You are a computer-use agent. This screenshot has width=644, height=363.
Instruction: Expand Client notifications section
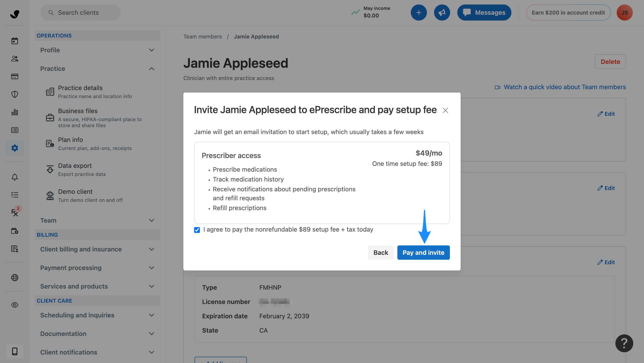[97, 352]
